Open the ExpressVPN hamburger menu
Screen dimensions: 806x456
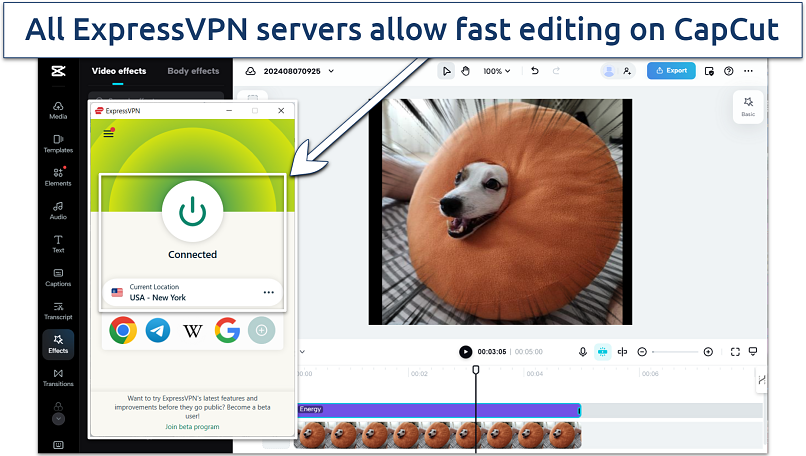pos(108,134)
